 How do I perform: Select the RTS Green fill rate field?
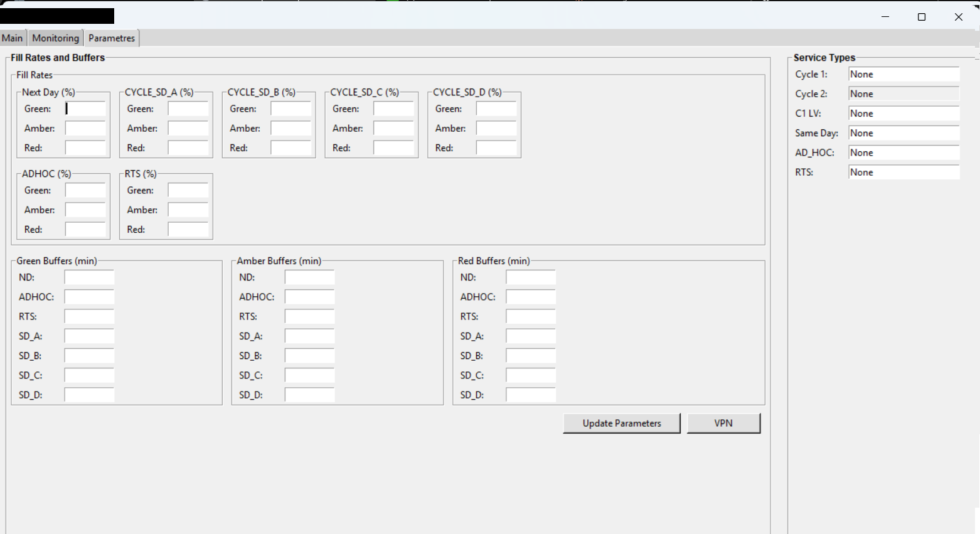coord(188,191)
